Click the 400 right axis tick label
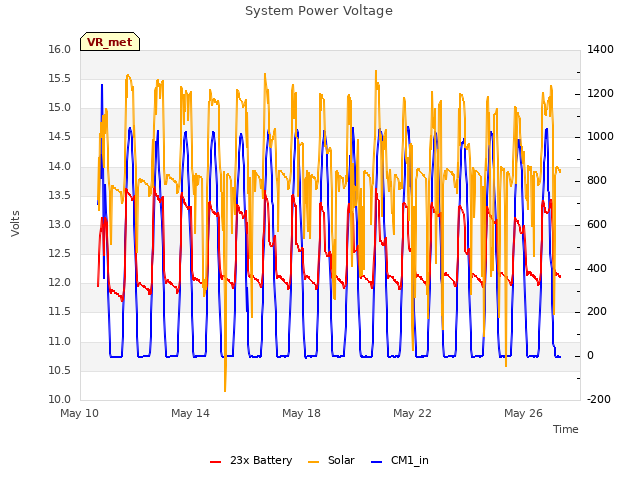 [597, 269]
